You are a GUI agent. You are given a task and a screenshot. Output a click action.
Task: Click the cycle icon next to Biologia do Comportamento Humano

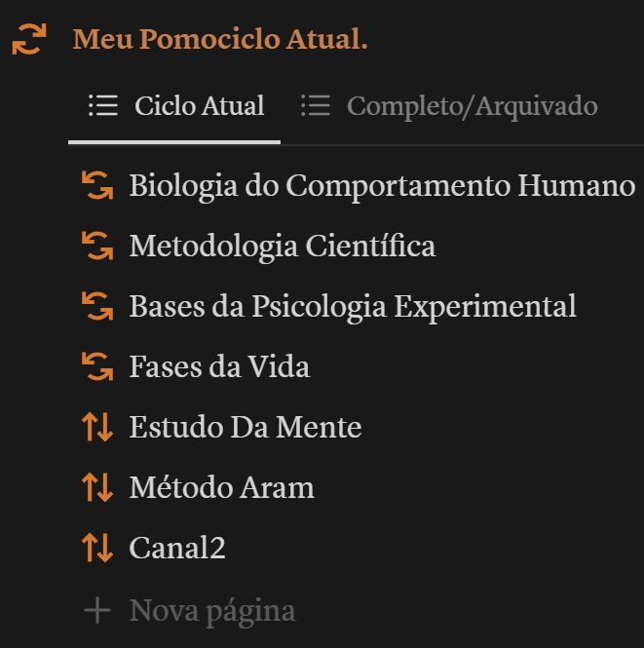tap(97, 185)
